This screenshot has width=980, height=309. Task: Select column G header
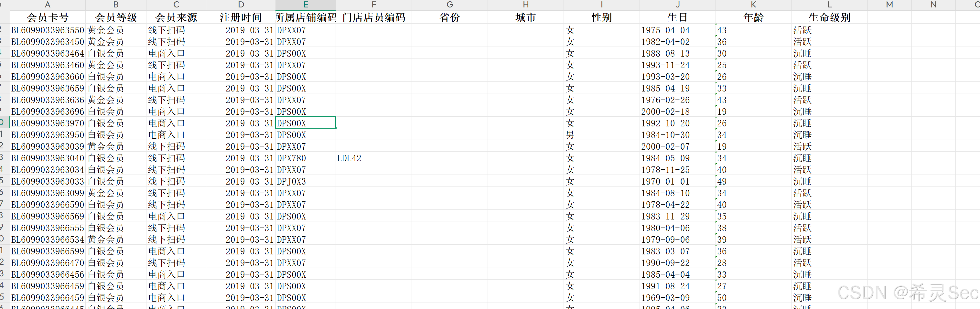(450, 5)
